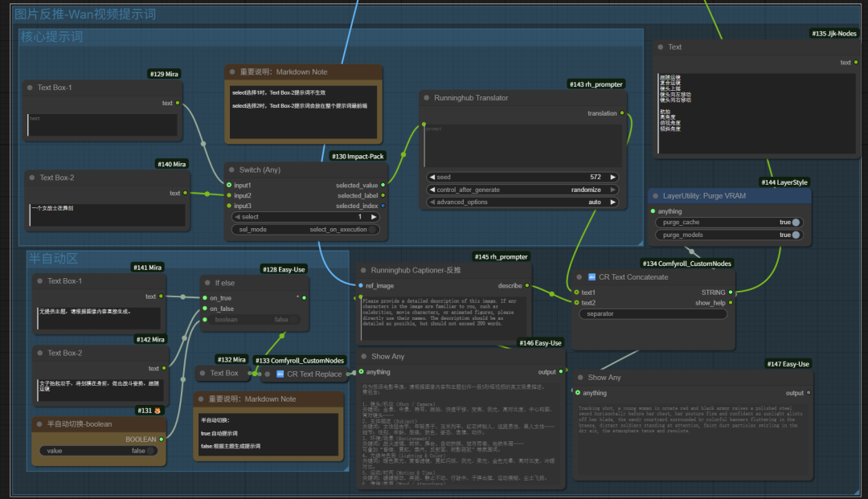The image size is (868, 499).
Task: Collapse the Text Box node badged #132 Mira
Action: [203, 374]
